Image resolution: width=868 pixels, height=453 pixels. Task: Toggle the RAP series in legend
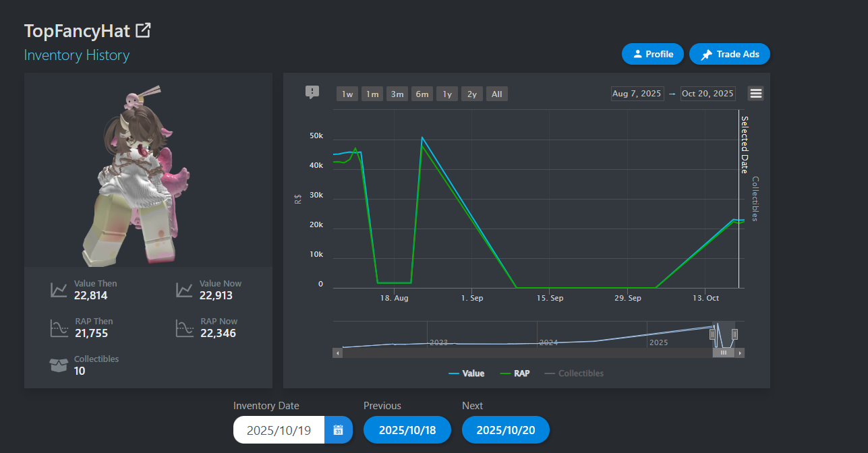pyautogui.click(x=515, y=373)
